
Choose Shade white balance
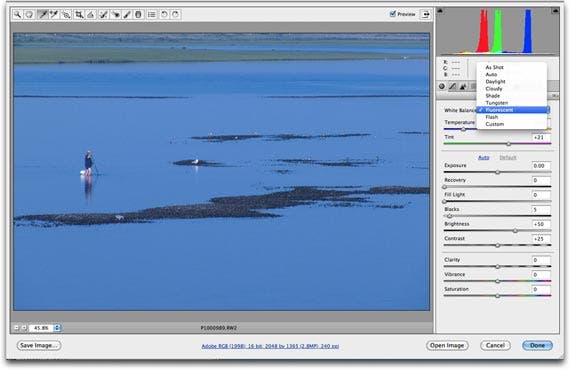pyautogui.click(x=512, y=96)
